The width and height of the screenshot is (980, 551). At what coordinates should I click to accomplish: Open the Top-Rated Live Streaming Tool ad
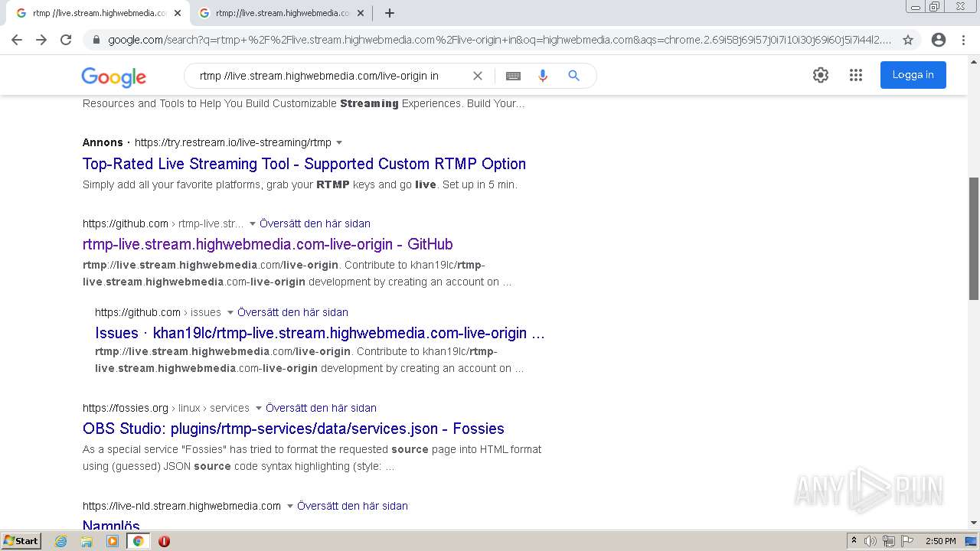pos(304,164)
